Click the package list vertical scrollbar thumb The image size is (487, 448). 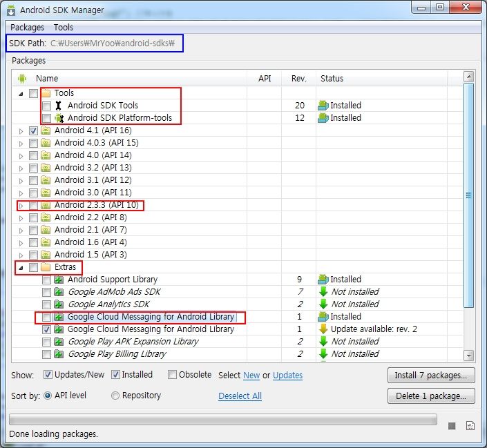468,195
